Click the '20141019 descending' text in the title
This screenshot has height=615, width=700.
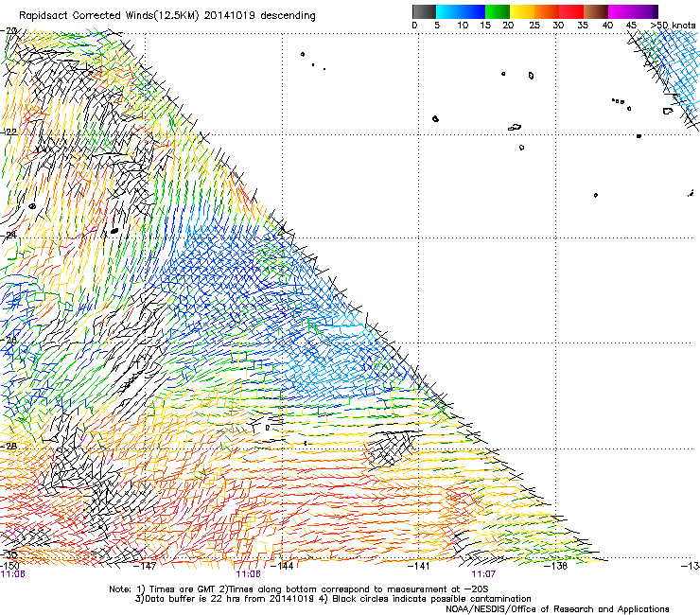(x=260, y=16)
